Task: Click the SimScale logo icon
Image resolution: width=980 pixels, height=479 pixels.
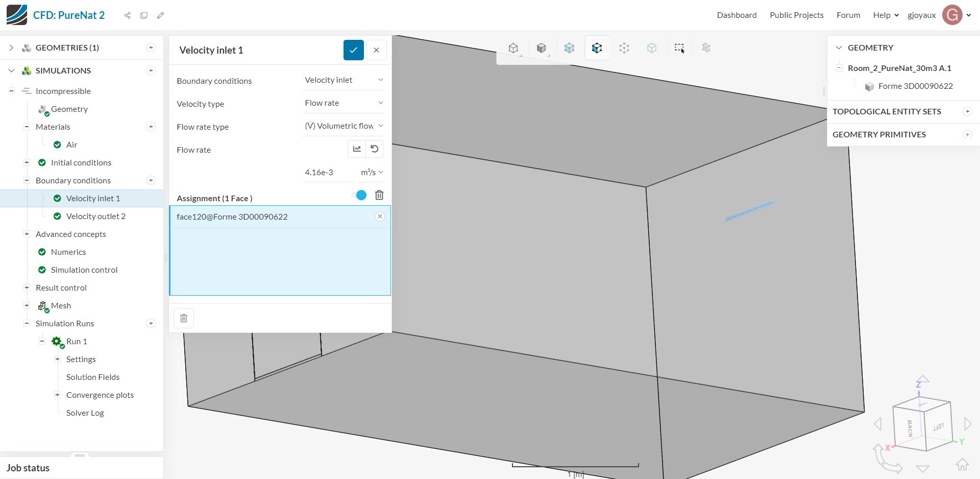Action: click(16, 15)
